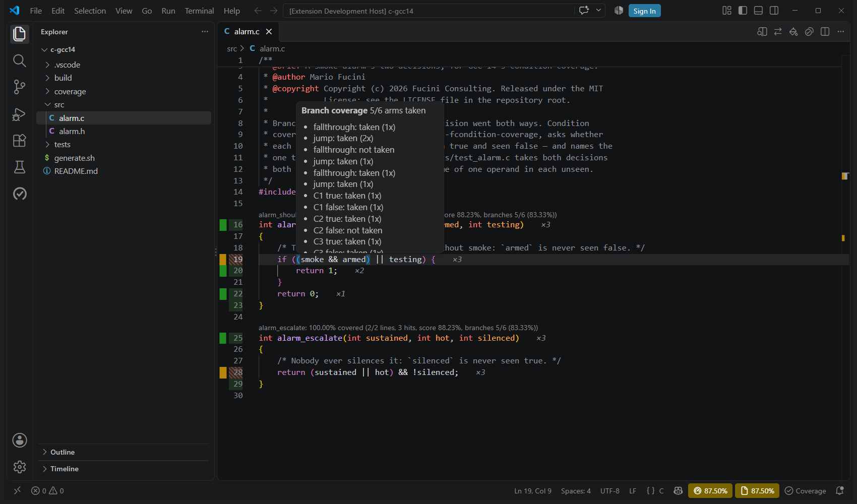Open the Selection menu
The width and height of the screenshot is (857, 504).
(x=90, y=11)
